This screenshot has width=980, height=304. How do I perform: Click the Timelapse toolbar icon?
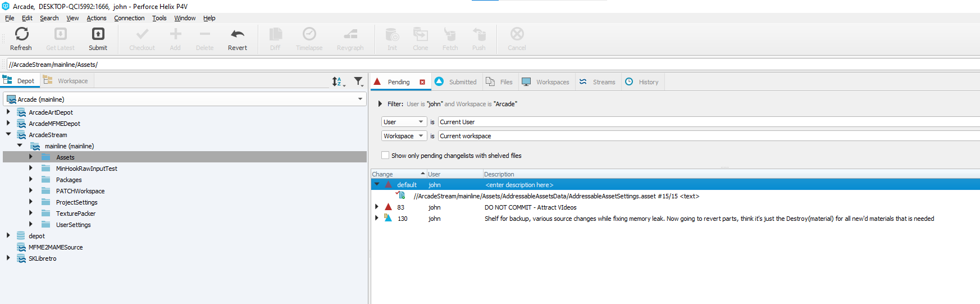tap(309, 35)
